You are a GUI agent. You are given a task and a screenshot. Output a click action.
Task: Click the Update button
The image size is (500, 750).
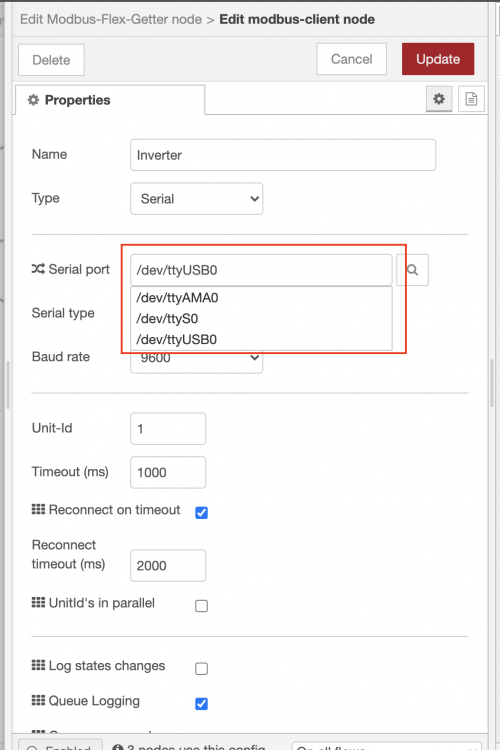pos(438,59)
